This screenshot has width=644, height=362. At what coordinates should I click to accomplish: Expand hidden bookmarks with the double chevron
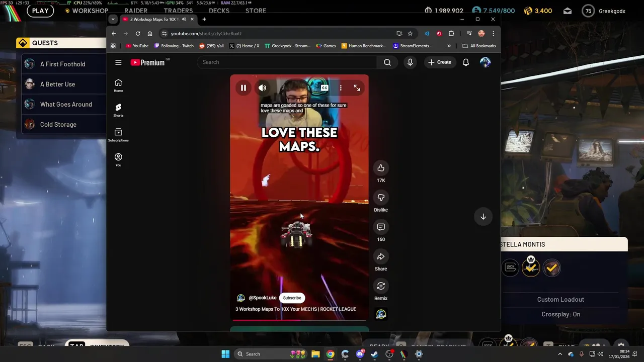449,46
